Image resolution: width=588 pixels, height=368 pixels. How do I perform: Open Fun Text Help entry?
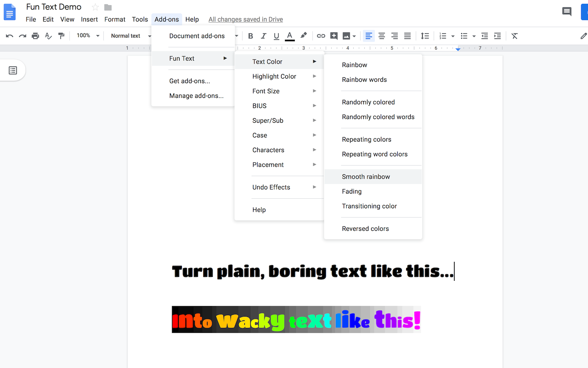coord(279,210)
